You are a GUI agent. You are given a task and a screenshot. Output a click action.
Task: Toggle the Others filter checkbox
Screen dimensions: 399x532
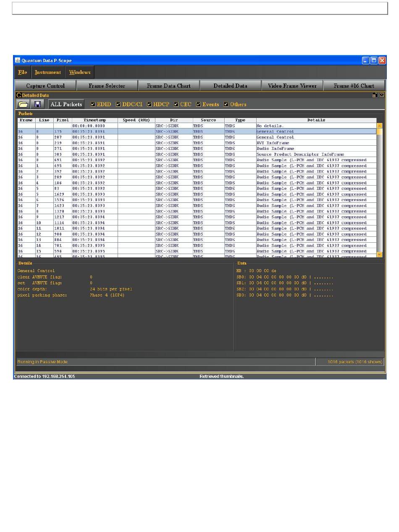pos(226,104)
